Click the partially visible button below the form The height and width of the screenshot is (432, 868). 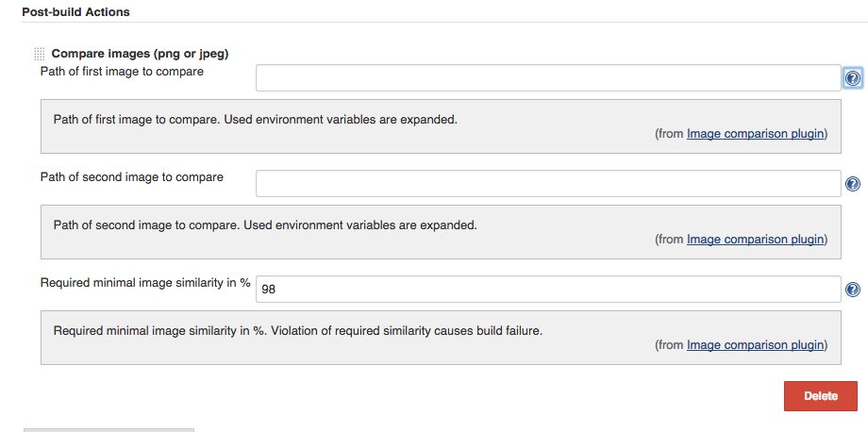click(108, 430)
